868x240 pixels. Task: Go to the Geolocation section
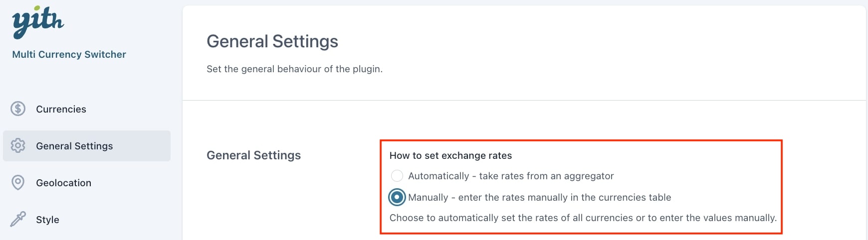[x=63, y=183]
